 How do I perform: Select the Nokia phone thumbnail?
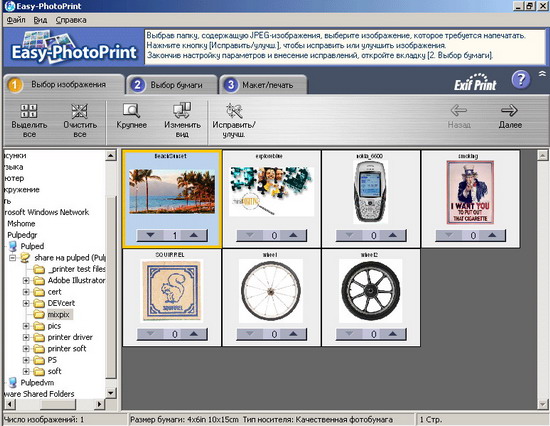tap(370, 192)
